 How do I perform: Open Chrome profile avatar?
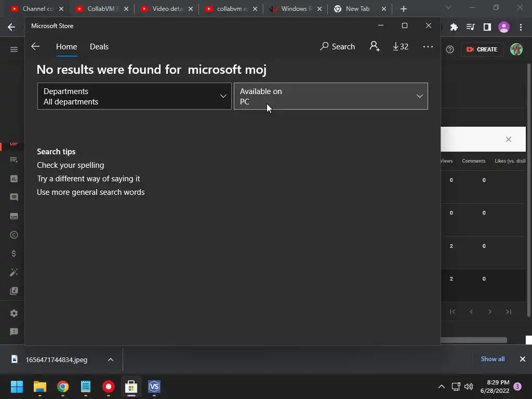coord(504,27)
